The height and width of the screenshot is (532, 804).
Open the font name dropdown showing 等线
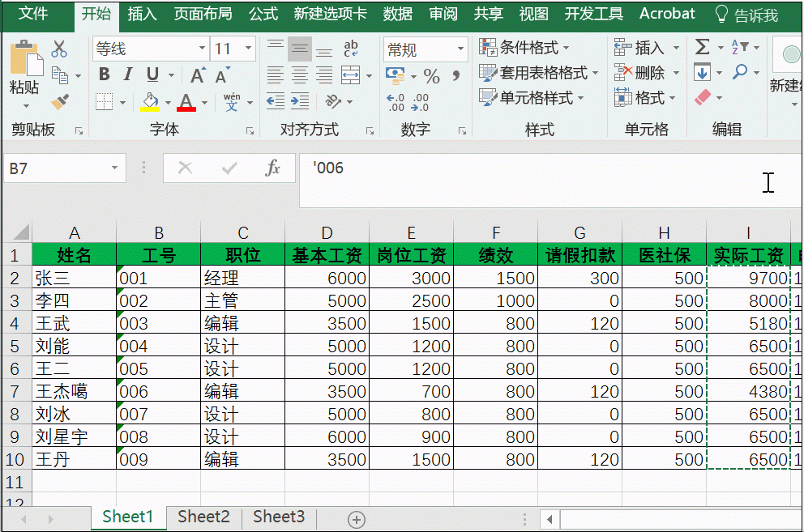point(202,47)
